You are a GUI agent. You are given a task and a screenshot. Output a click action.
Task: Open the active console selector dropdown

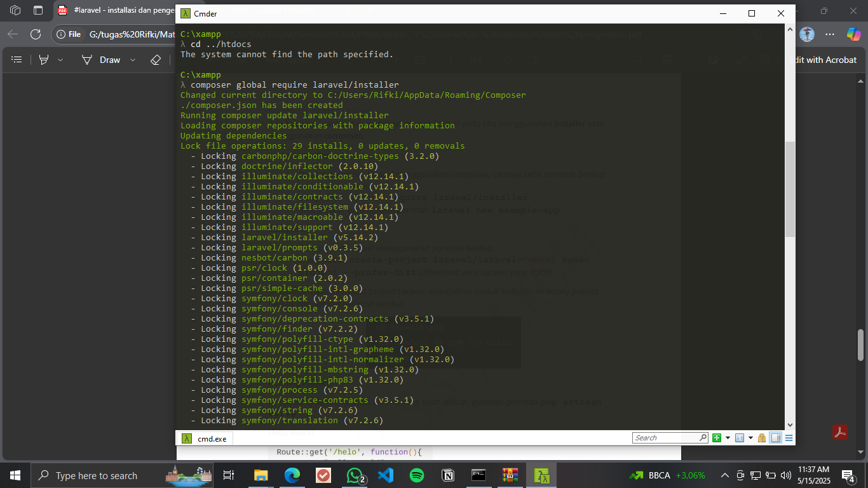(x=750, y=438)
